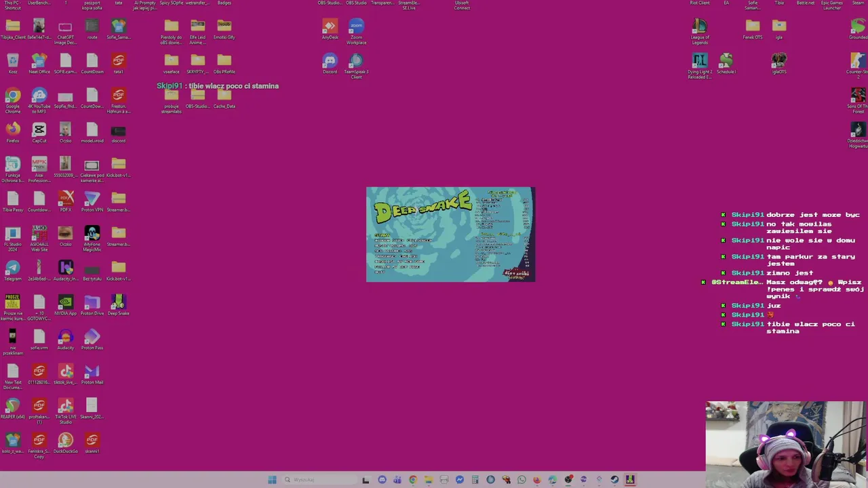Open the skanni1 PDF file
The image size is (868, 488).
click(x=92, y=443)
